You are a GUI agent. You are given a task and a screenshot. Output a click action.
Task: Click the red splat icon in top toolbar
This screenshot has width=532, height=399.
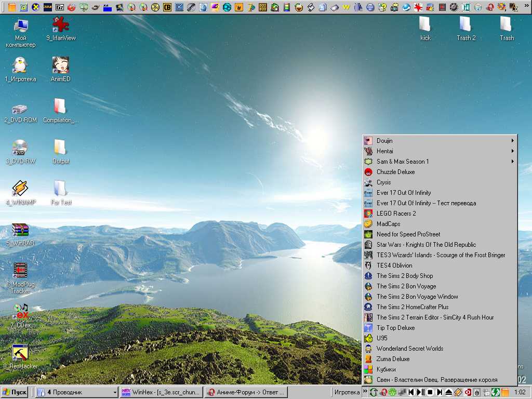[418, 7]
